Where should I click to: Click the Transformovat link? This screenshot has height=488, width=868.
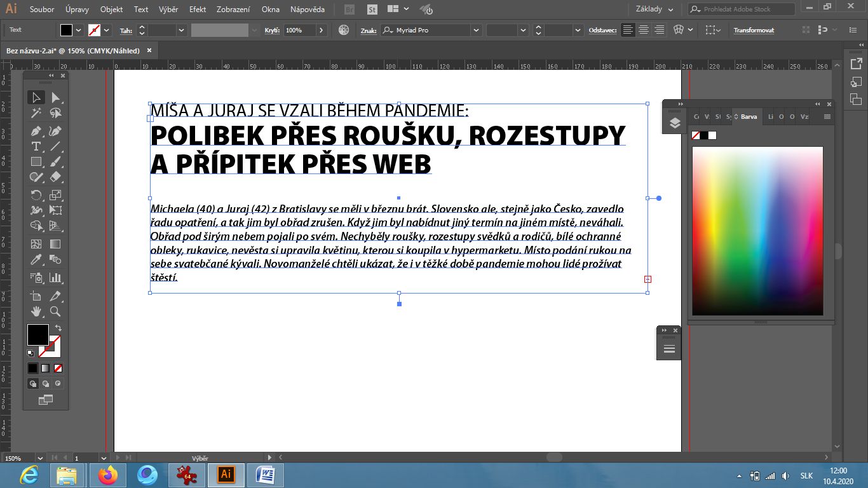coord(754,30)
